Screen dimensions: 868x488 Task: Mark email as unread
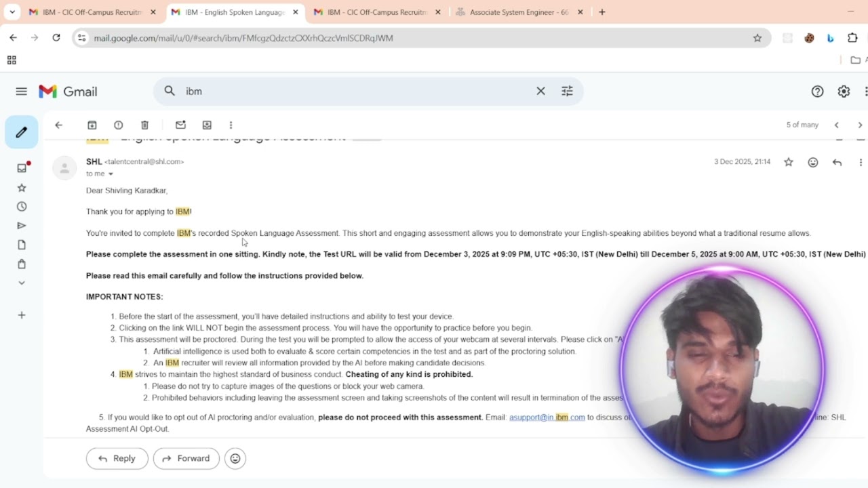(180, 125)
